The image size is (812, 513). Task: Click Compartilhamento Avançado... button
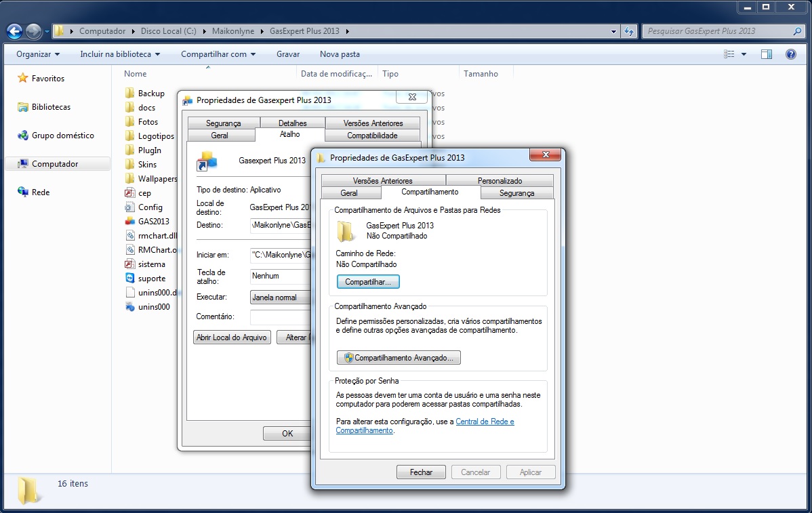(x=399, y=358)
